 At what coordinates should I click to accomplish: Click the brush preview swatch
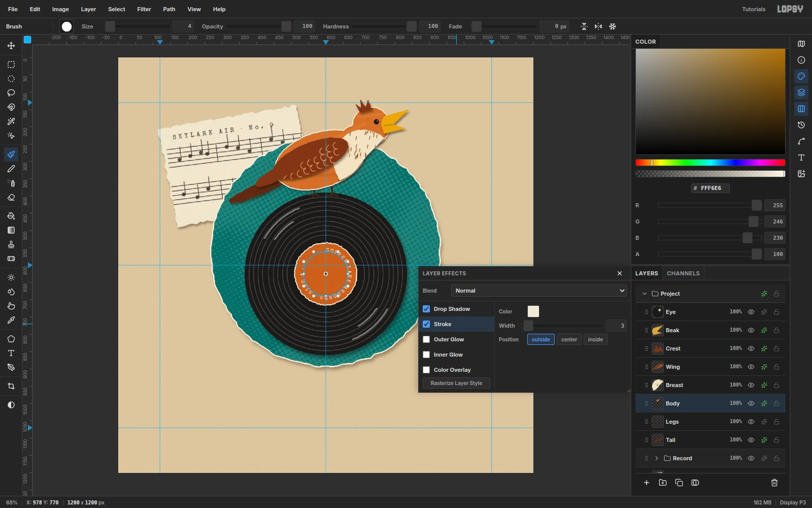tap(66, 26)
